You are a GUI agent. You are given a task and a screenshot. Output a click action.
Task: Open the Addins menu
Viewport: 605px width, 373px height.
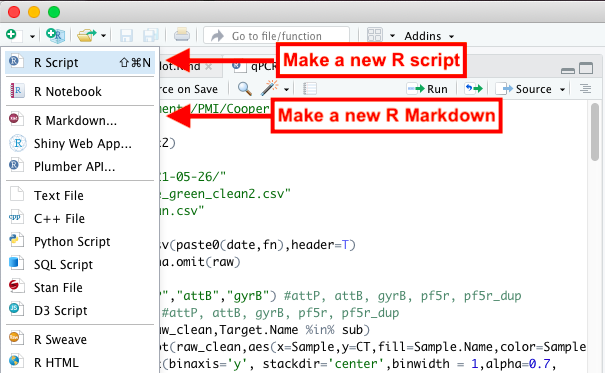pos(429,36)
